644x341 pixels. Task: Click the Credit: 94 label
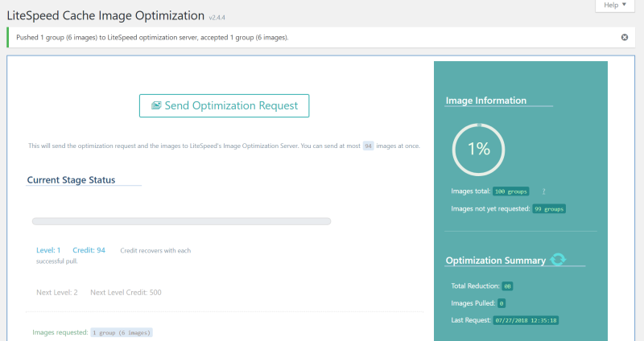click(x=89, y=250)
